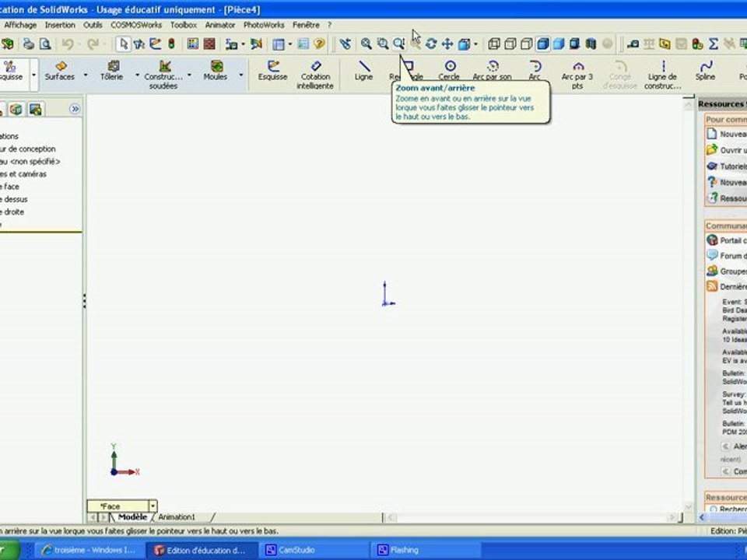
Task: Select the Rotate View tool
Action: click(431, 44)
